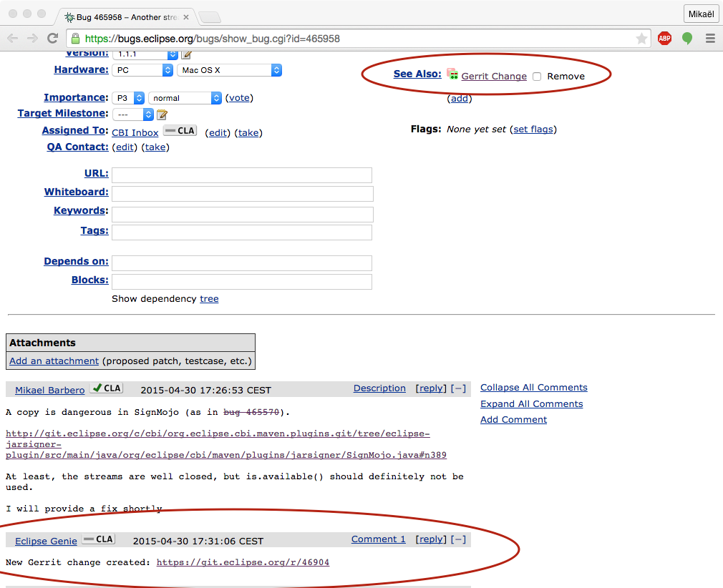Image resolution: width=723 pixels, height=588 pixels.
Task: Open Eclipse Genie's author link
Action: coord(46,541)
